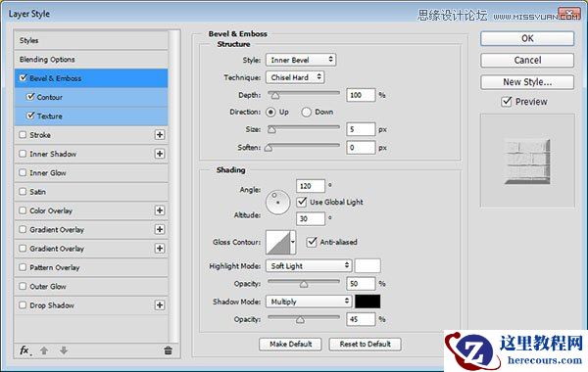588x372 pixels.
Task: Add another Stroke with its plus icon
Action: click(x=160, y=135)
